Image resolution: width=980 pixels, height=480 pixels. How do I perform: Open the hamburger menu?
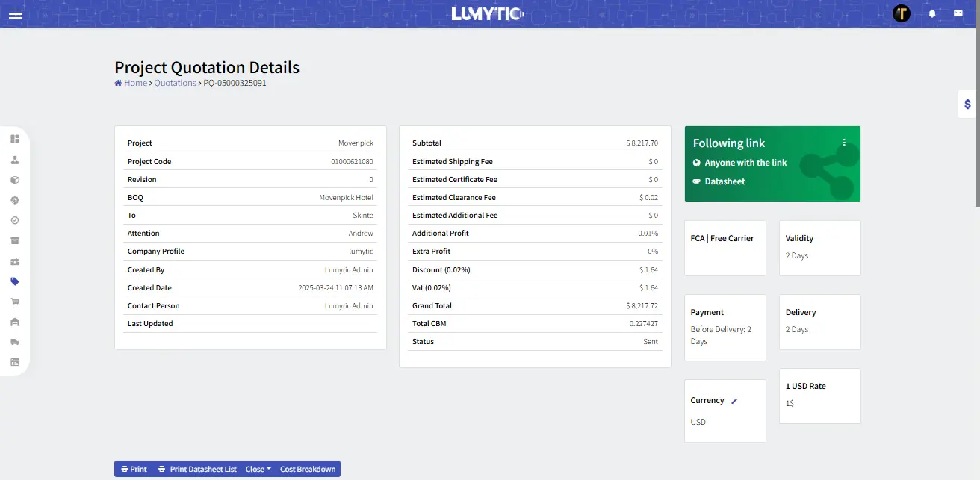coord(15,13)
